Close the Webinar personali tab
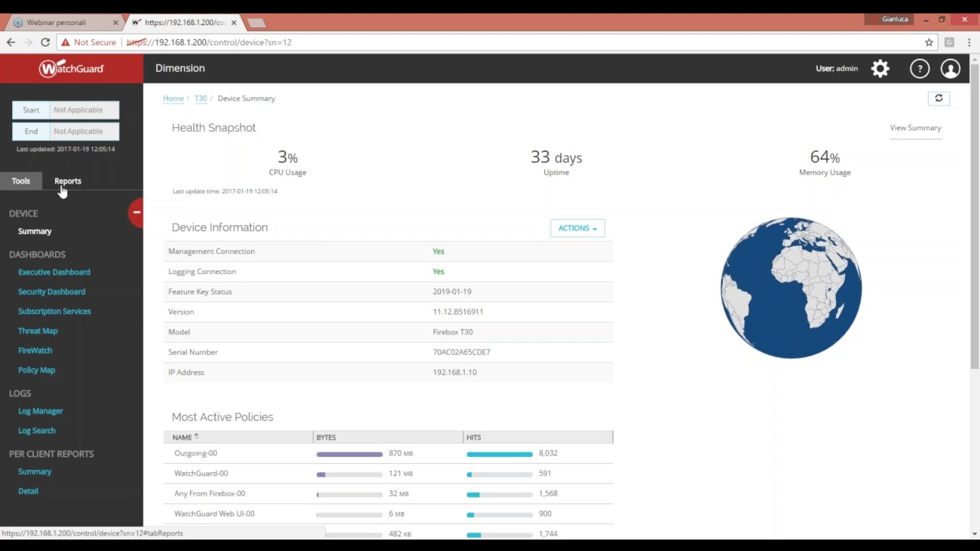980x551 pixels. 116,22
